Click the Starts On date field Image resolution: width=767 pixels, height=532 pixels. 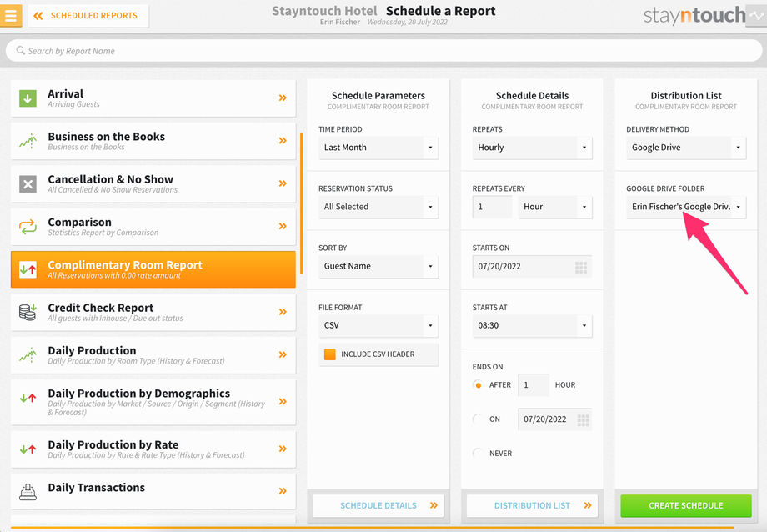tap(532, 266)
